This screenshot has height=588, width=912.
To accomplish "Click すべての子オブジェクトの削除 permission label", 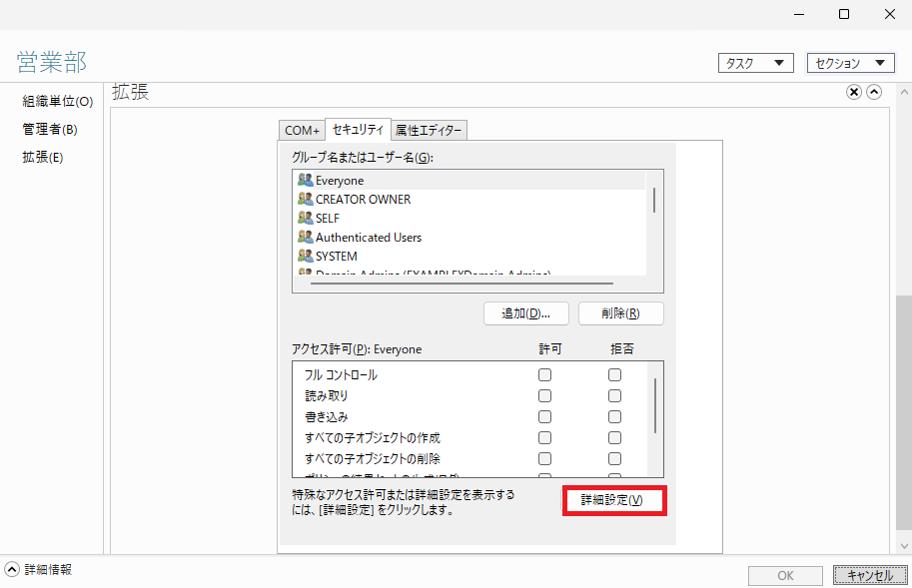I will pos(373,458).
